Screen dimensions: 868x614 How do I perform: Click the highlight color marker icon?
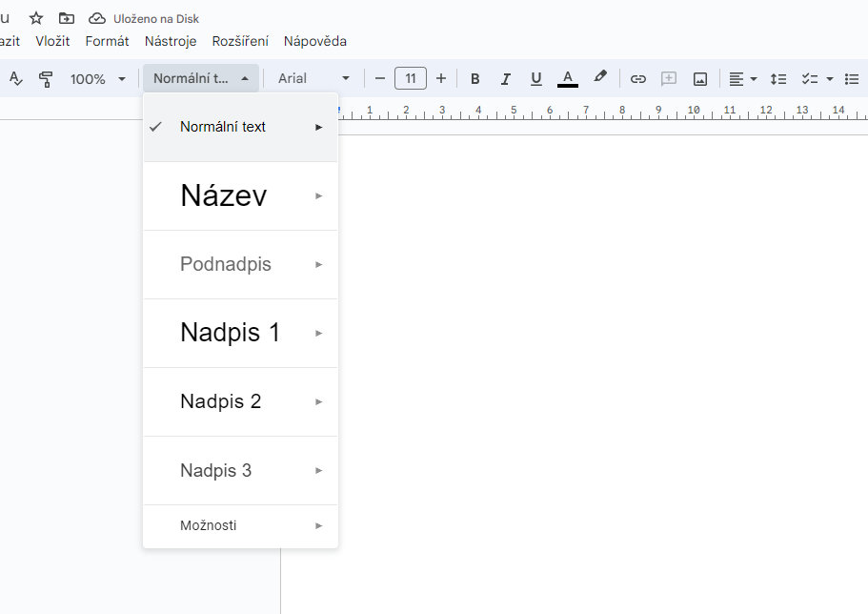tap(599, 77)
